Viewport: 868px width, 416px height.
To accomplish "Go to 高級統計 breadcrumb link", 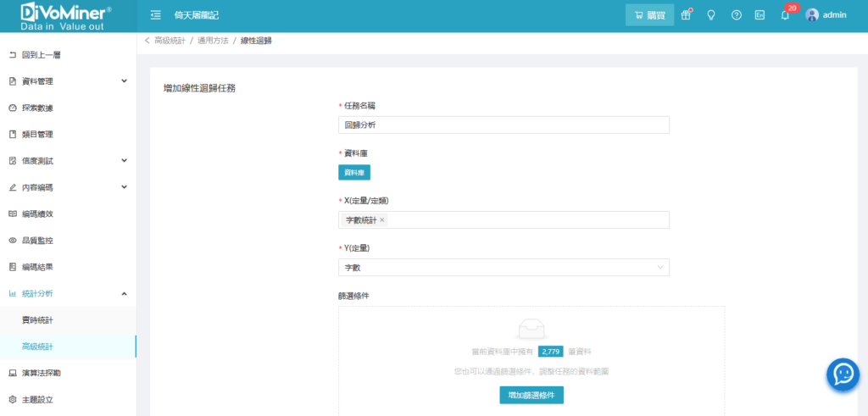I will (x=169, y=41).
